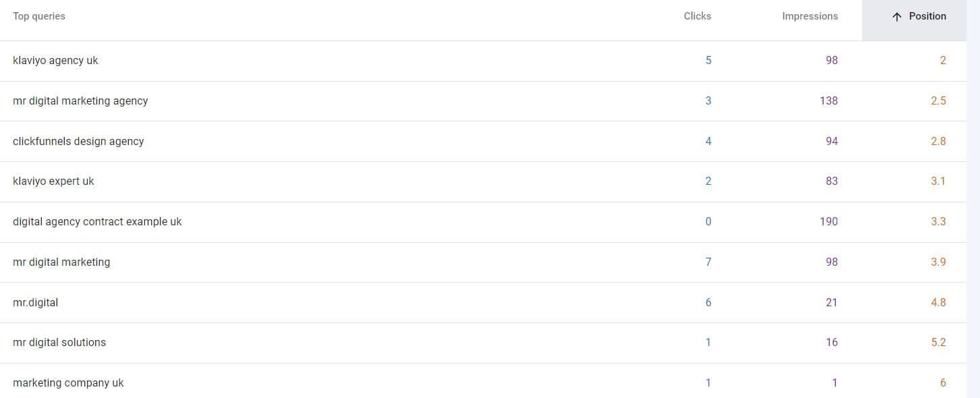Click the 'klaviyo expert uk' query
This screenshot has height=398, width=980.
[53, 181]
